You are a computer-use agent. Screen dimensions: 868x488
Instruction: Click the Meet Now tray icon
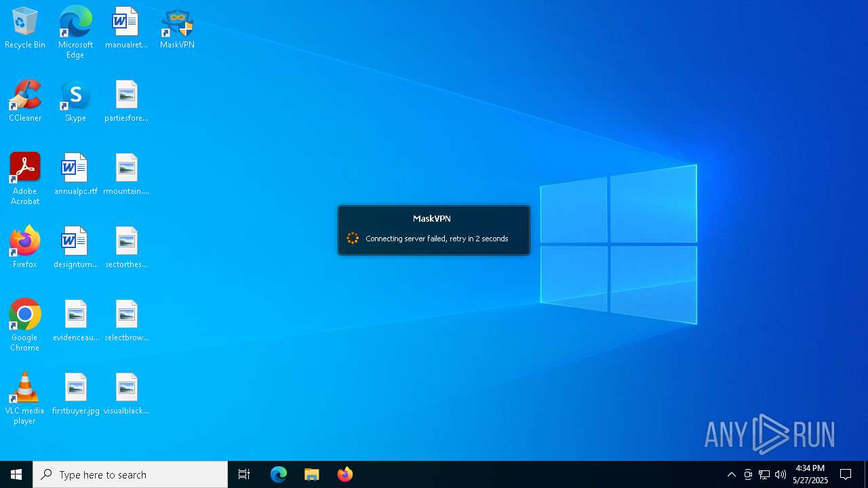pos(748,474)
